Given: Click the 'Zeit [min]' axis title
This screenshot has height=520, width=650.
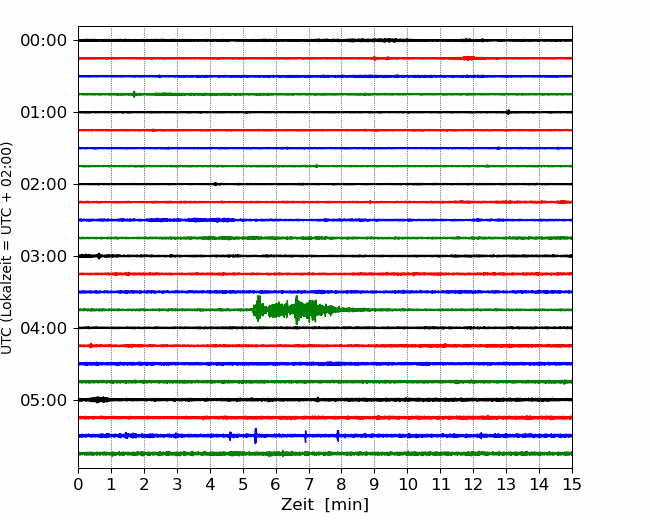Looking at the screenshot, I should pyautogui.click(x=324, y=505).
